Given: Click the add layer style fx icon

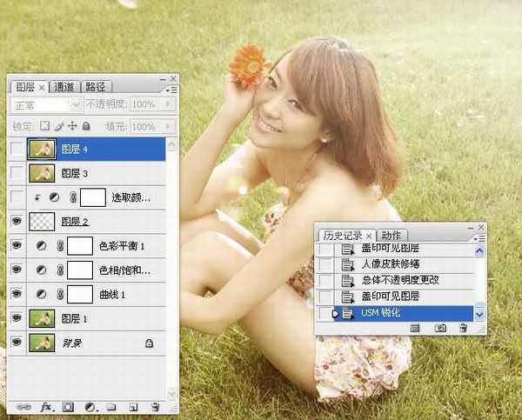Looking at the screenshot, I should [46, 407].
